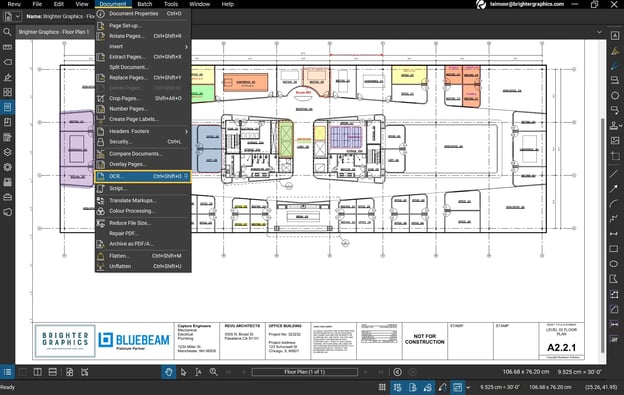Select the Stamp tool in right toolbar
The height and width of the screenshot is (395, 624).
tap(613, 125)
